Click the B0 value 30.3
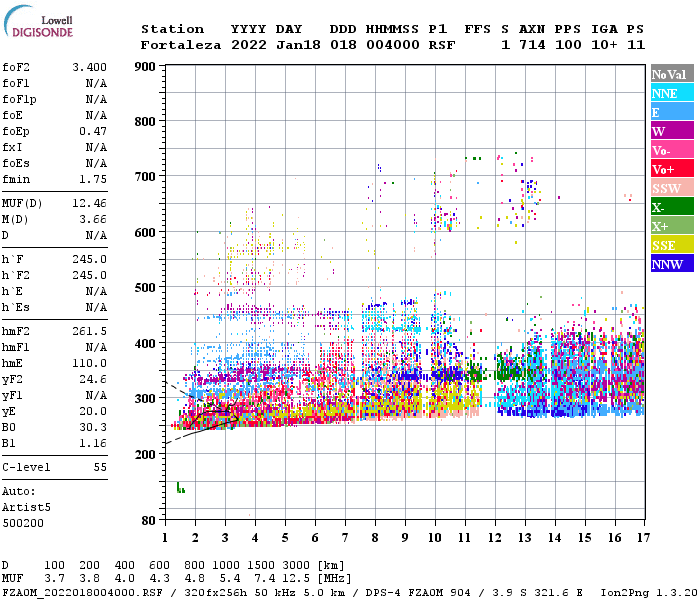This screenshot has width=700, height=600. click(x=93, y=427)
